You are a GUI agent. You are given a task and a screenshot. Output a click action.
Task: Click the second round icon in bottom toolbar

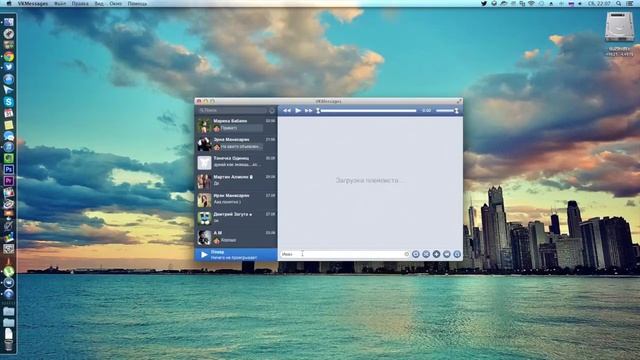[x=426, y=254]
